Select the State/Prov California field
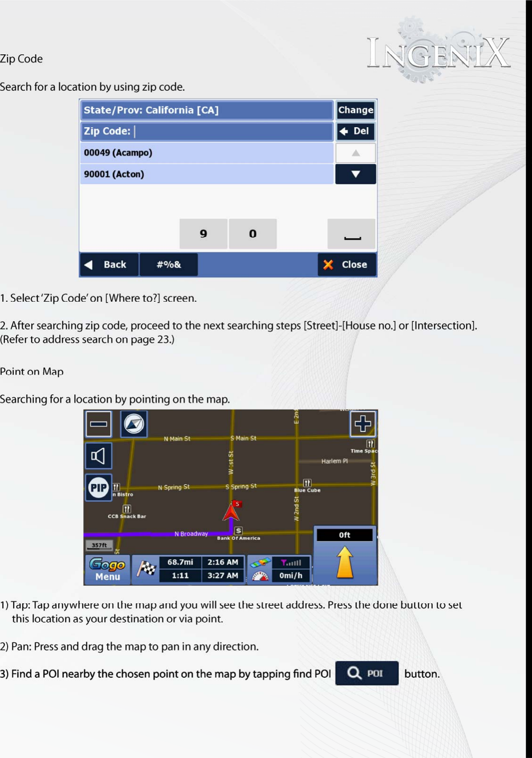 tap(207, 110)
